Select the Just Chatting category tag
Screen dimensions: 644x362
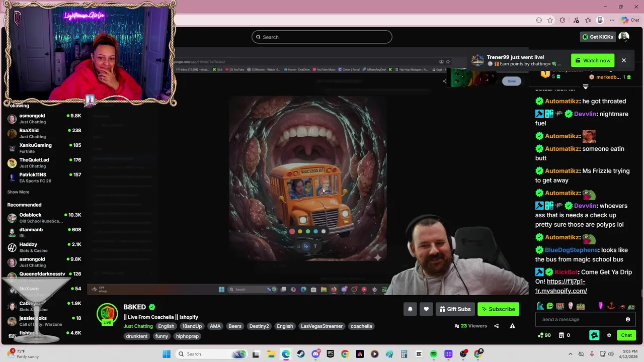click(x=138, y=326)
